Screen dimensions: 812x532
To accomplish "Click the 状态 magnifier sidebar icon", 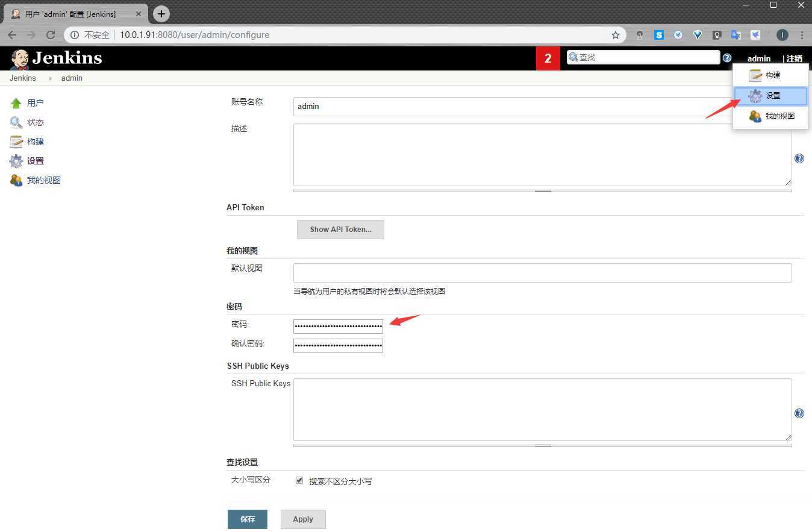I will point(16,123).
